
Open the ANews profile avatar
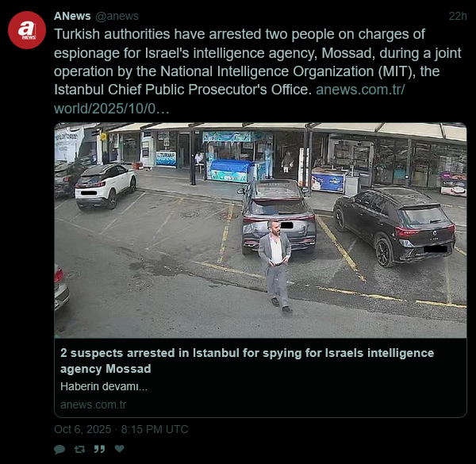click(27, 30)
